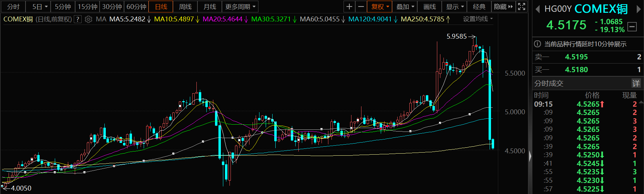Enter fullscreen chart mode

(x=522, y=7)
